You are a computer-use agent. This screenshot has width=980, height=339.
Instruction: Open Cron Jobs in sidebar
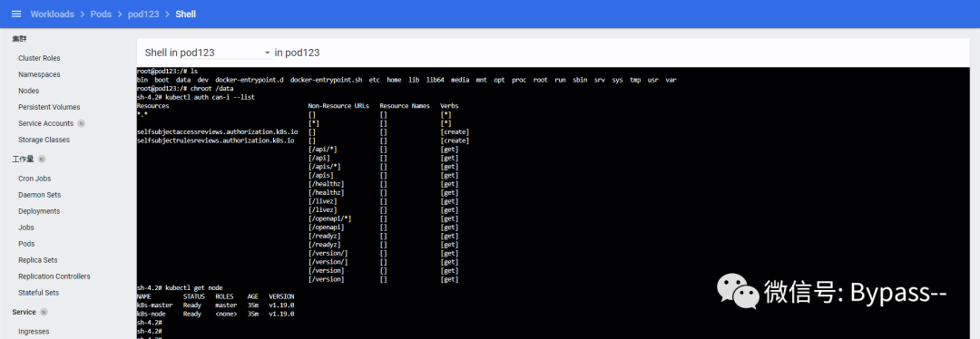point(34,179)
